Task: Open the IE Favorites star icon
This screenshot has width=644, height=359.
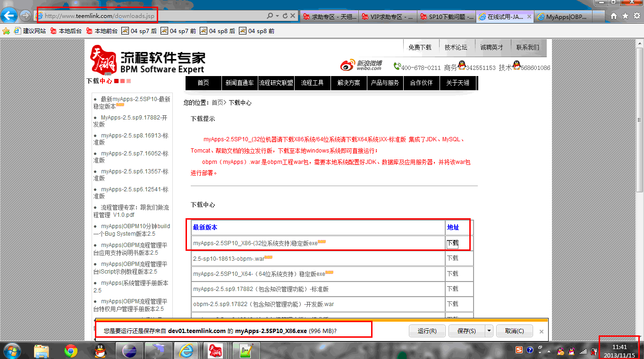Action: [x=625, y=16]
